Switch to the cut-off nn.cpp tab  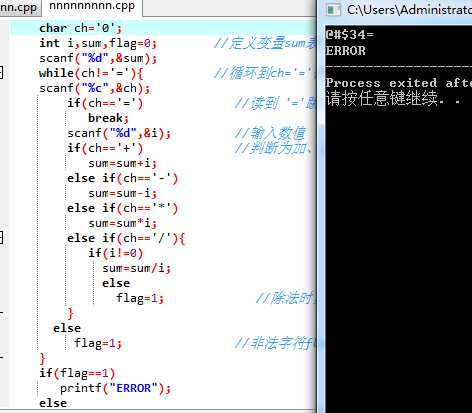(x=19, y=7)
